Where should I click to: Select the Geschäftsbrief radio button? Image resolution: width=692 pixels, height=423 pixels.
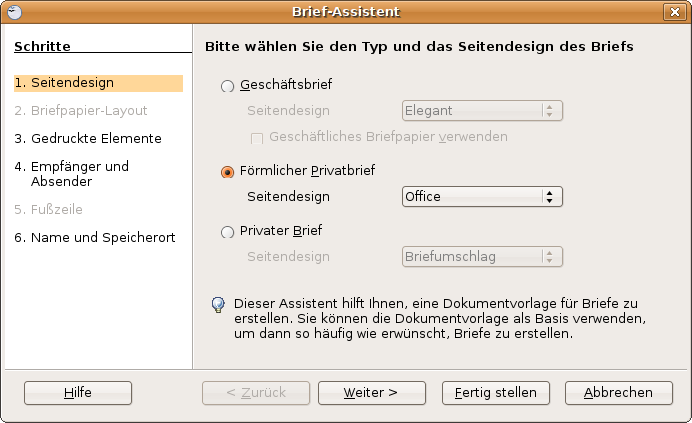pyautogui.click(x=227, y=86)
